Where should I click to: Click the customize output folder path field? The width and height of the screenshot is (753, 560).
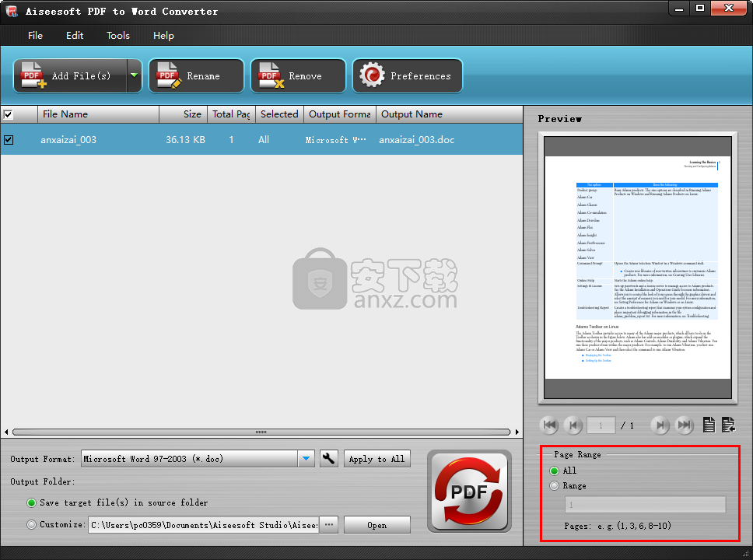[x=204, y=525]
